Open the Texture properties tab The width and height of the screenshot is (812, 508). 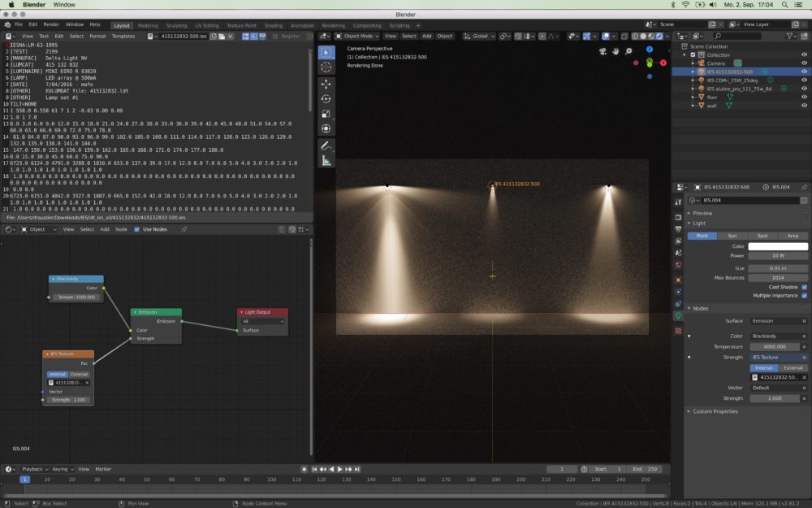tap(678, 331)
